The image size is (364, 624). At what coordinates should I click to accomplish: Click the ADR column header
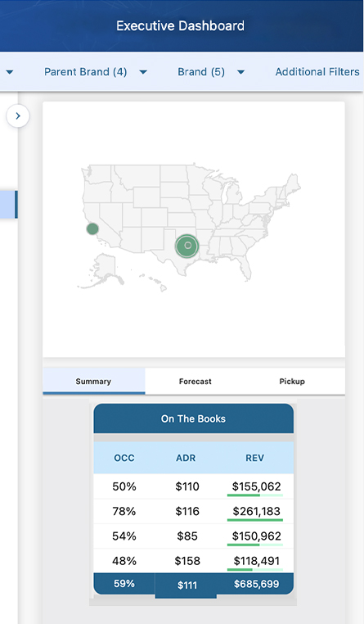(x=186, y=458)
